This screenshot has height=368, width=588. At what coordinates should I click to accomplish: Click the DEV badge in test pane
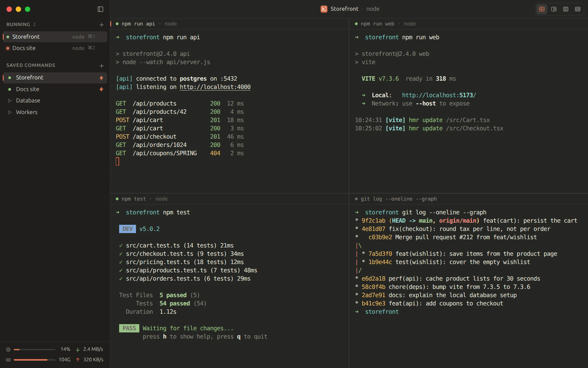pyautogui.click(x=127, y=229)
